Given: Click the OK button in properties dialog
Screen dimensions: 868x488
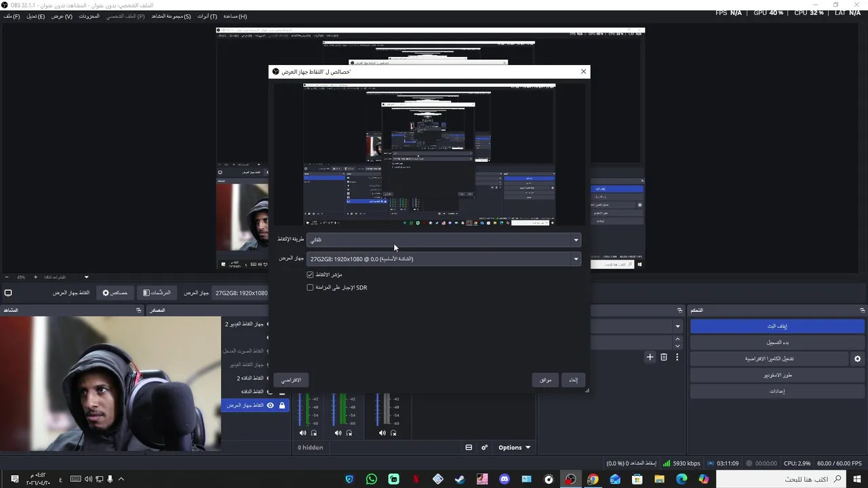Looking at the screenshot, I should (546, 380).
